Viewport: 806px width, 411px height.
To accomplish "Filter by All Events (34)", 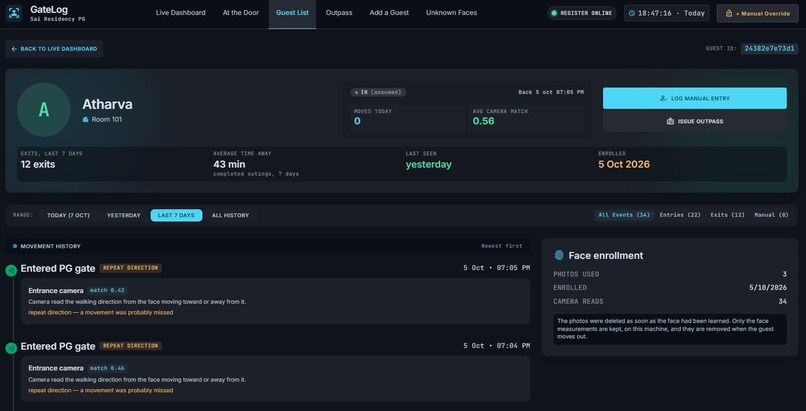I will tap(624, 215).
